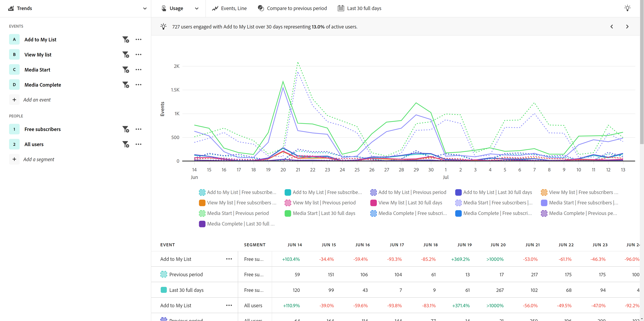
Task: Click the lightbulb insights icon at top right
Action: [627, 8]
